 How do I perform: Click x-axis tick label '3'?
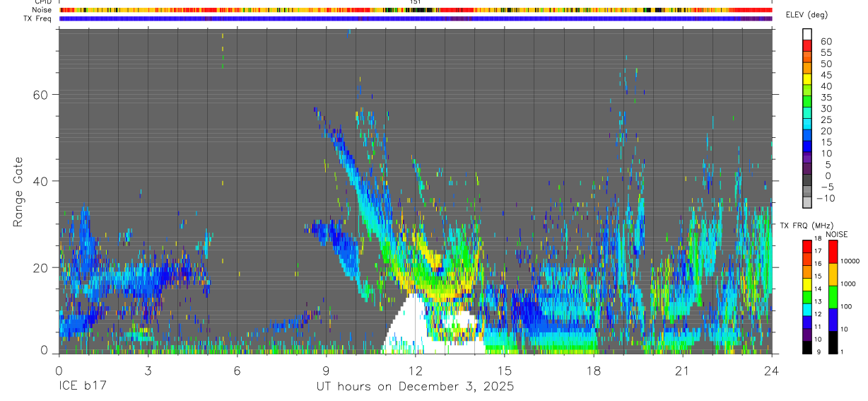pyautogui.click(x=147, y=370)
